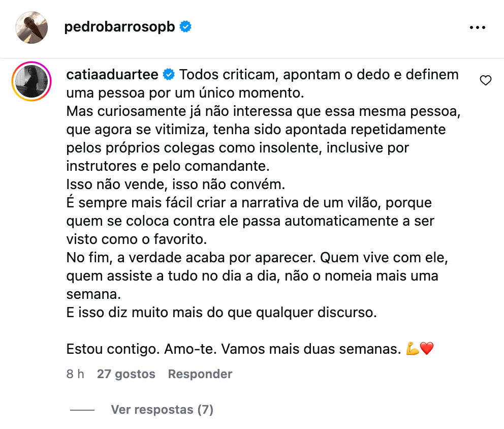
Task: Open the catiaaduartee username link
Action: tap(113, 75)
